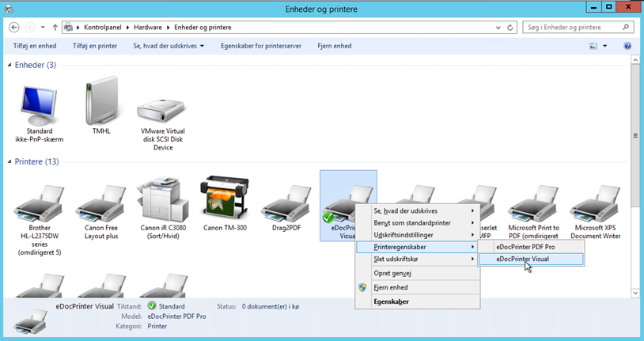Click Tilføj en printer

pos(95,46)
